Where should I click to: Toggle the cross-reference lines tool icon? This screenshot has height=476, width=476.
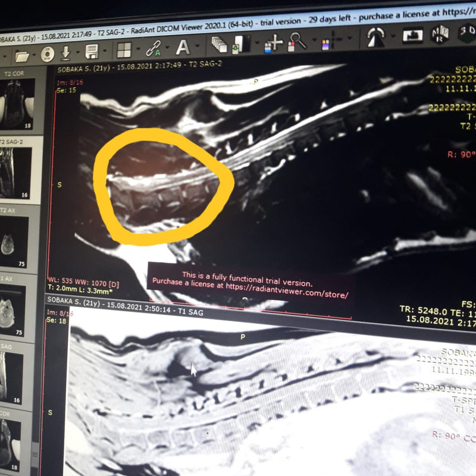point(332,40)
